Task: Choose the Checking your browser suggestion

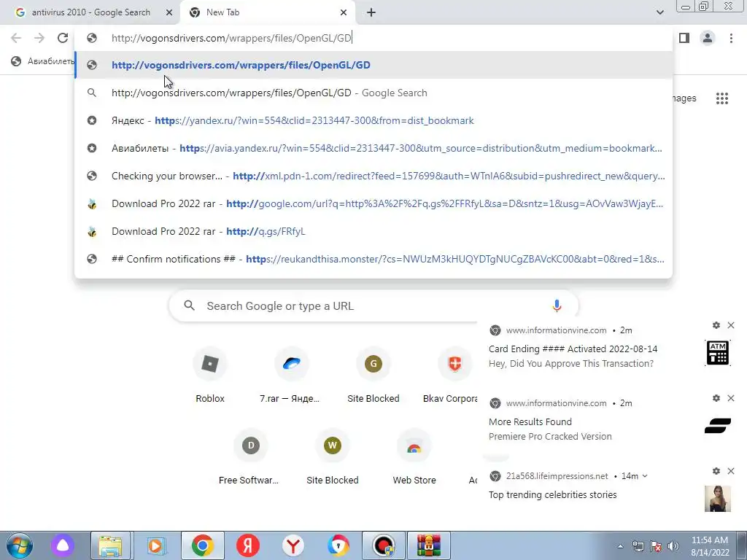Action: coord(373,176)
